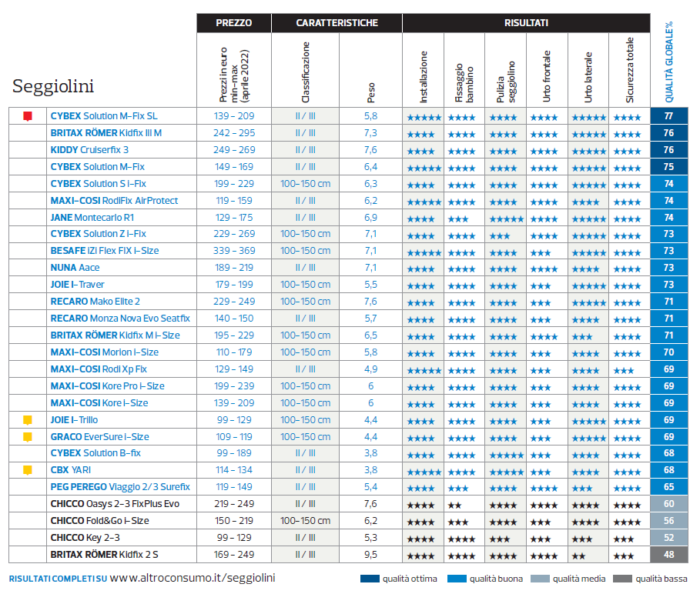
Task: Select MAXI-COSI Kore Pro I-Size product name
Action: [108, 386]
